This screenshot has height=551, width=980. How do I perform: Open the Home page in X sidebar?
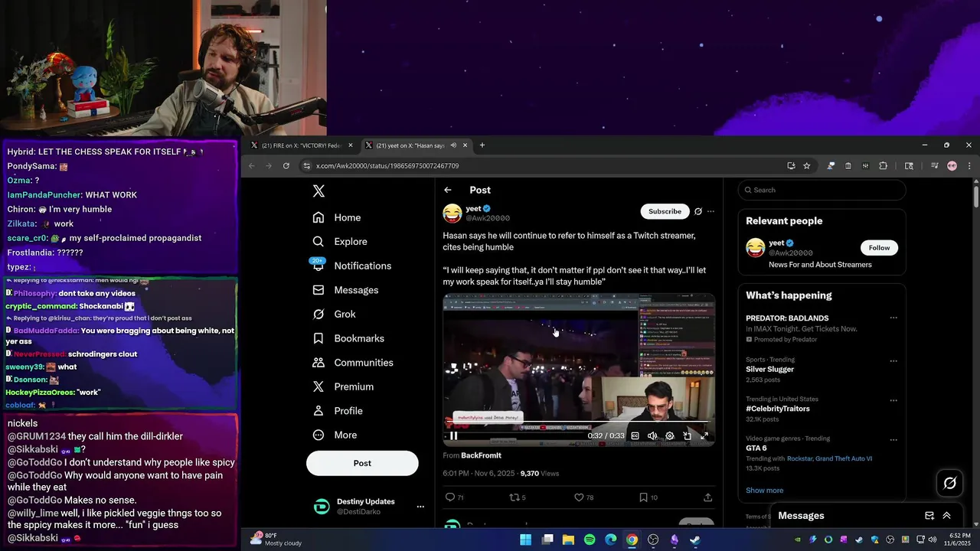click(x=337, y=217)
